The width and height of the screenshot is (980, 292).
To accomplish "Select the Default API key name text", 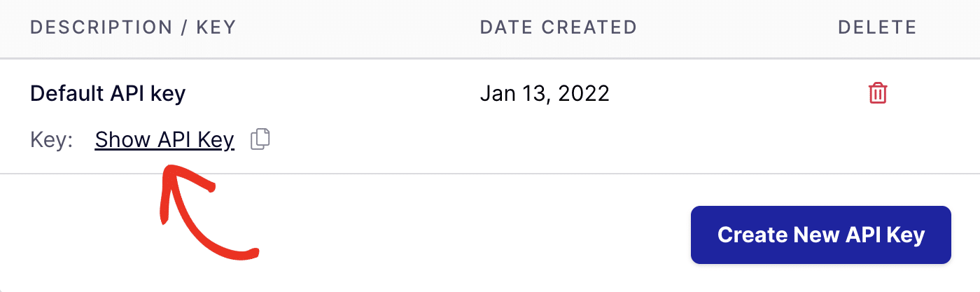I will (108, 93).
